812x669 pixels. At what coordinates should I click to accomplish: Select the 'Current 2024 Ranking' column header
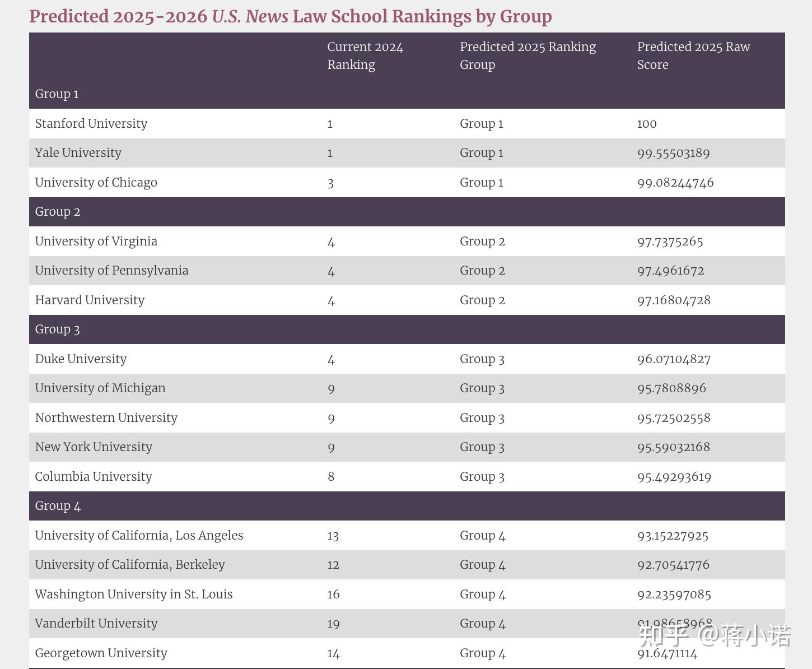[x=365, y=55]
